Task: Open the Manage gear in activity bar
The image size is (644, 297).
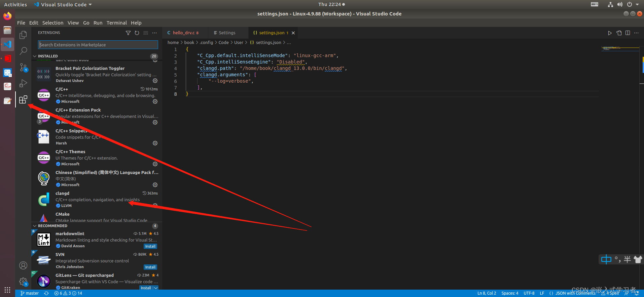Action: pyautogui.click(x=23, y=282)
